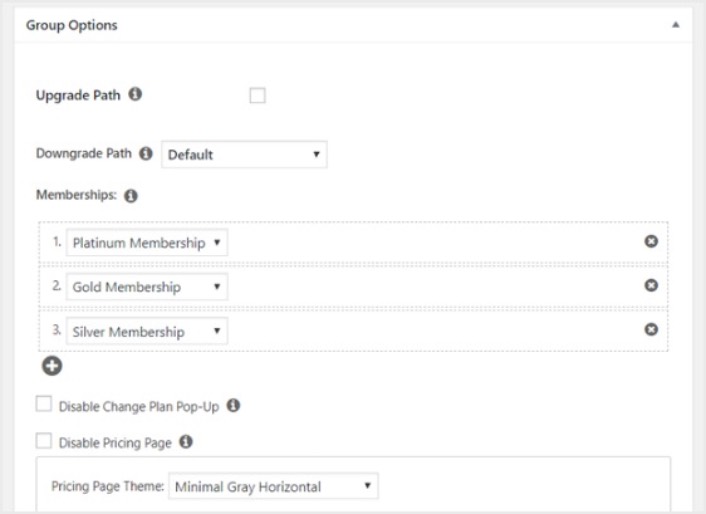Click the info icon next to Memberships
This screenshot has height=514, width=706.
tap(131, 196)
